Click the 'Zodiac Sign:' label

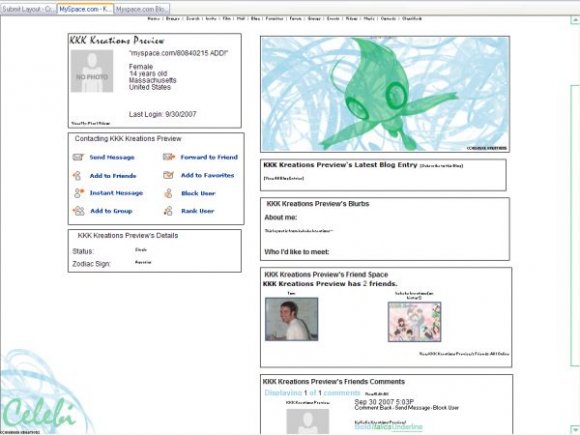pos(91,264)
